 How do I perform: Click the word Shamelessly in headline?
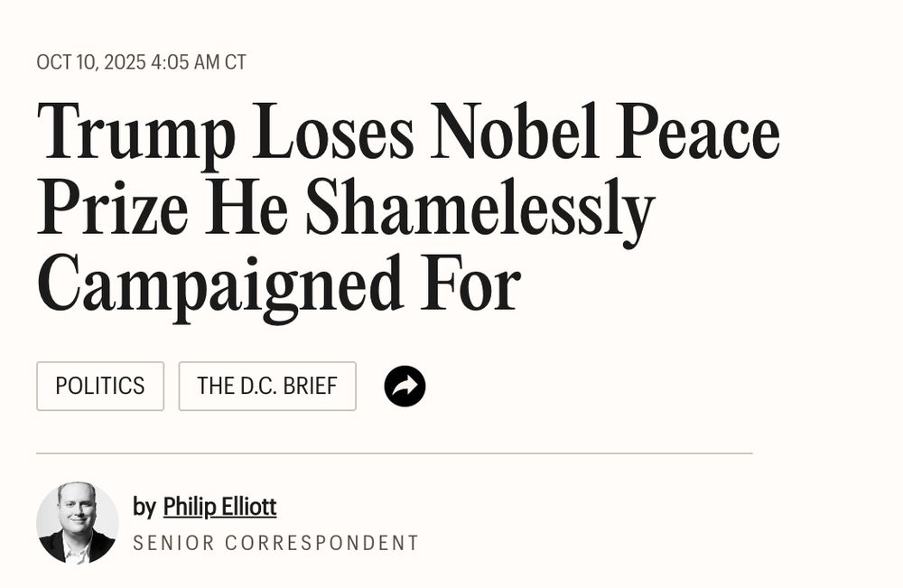(479, 210)
